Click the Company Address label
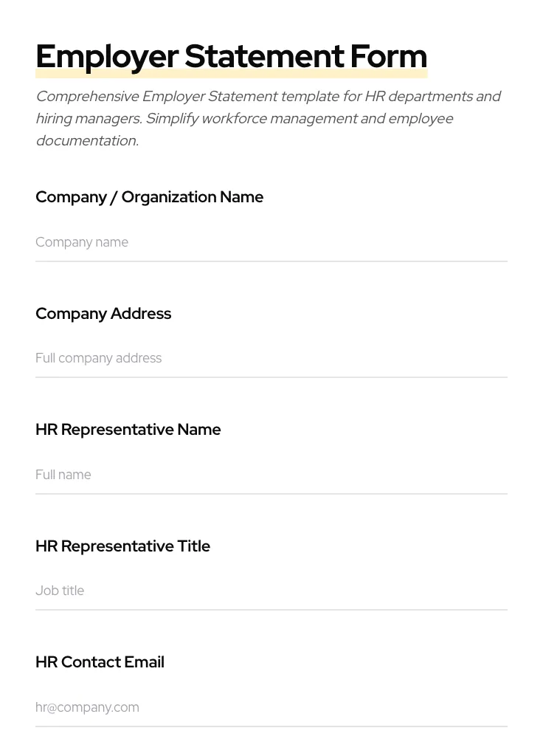 pyautogui.click(x=103, y=313)
